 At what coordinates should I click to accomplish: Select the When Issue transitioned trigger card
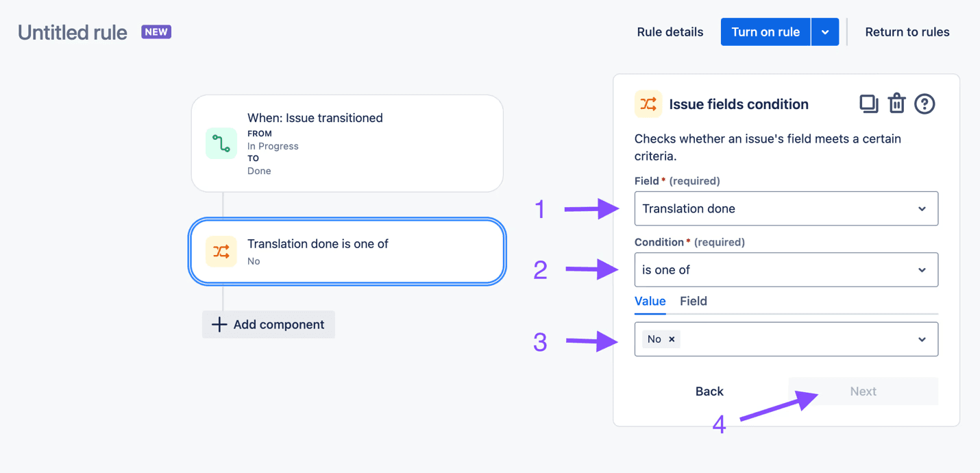click(347, 143)
